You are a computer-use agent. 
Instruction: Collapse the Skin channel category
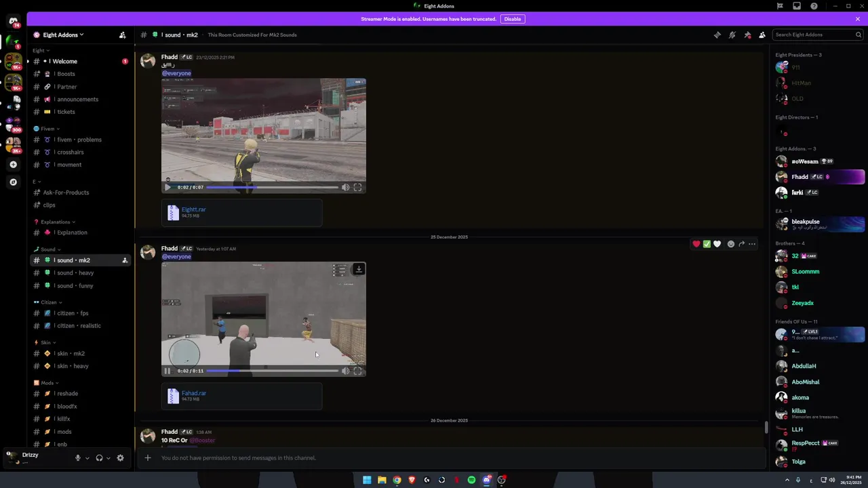tap(45, 342)
